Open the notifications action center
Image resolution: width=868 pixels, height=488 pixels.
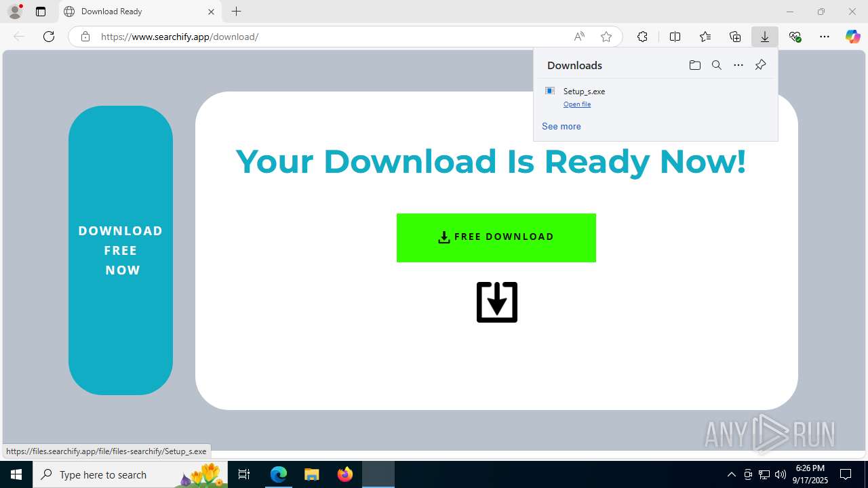846,474
